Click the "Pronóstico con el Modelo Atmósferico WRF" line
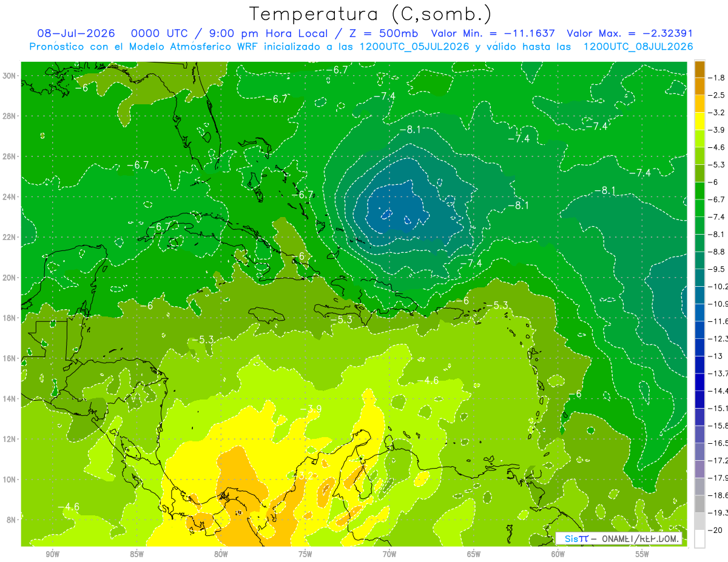The image size is (728, 562). click(362, 47)
